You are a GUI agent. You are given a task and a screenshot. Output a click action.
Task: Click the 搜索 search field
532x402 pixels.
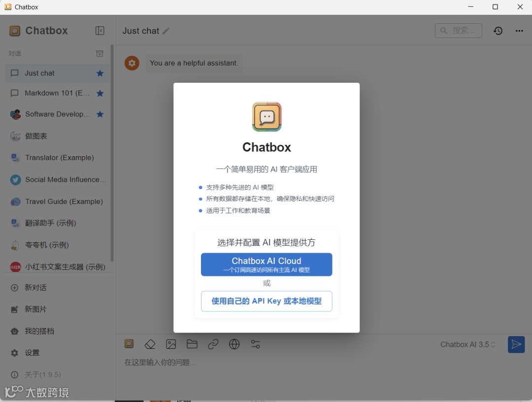pyautogui.click(x=458, y=30)
